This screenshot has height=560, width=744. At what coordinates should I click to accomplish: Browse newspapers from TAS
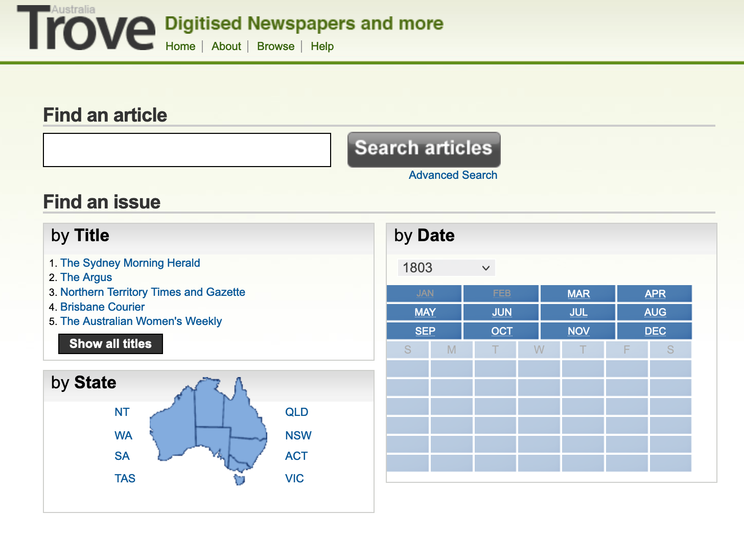[125, 479]
